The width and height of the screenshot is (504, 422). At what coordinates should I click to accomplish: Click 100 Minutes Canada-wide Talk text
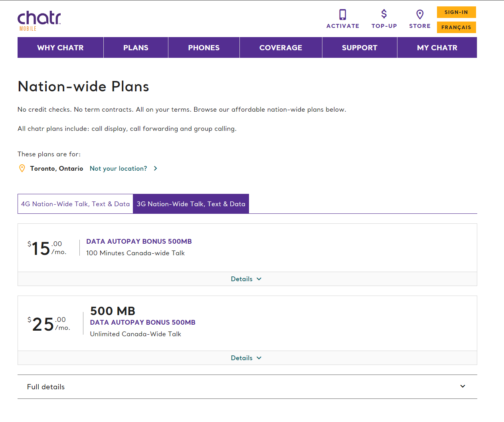tap(136, 253)
